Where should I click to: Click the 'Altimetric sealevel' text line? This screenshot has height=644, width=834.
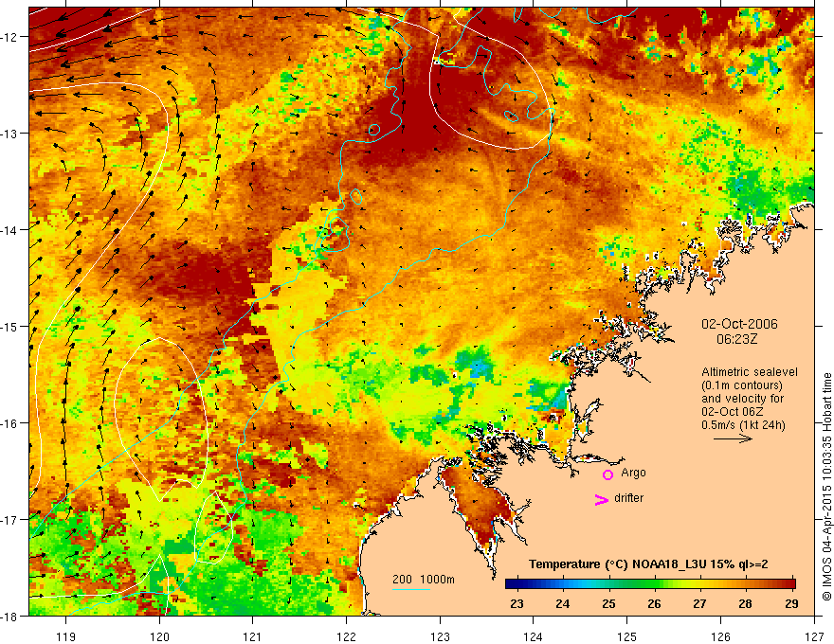(x=750, y=372)
